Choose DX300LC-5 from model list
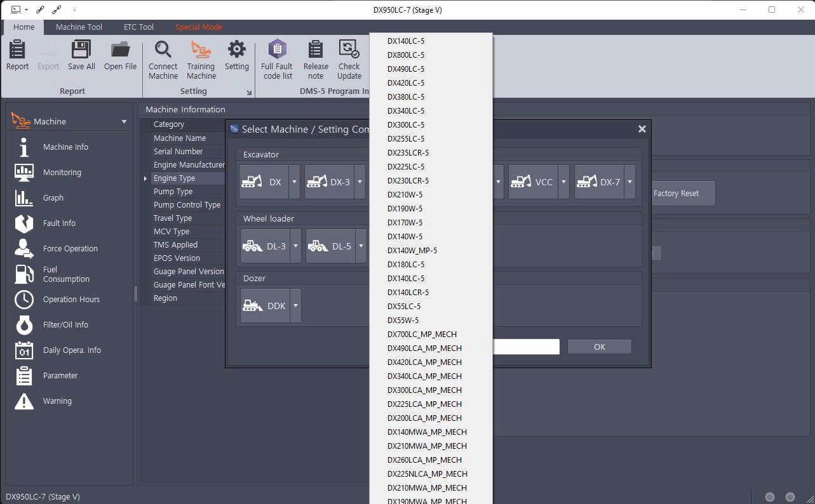The image size is (815, 504). click(431, 125)
